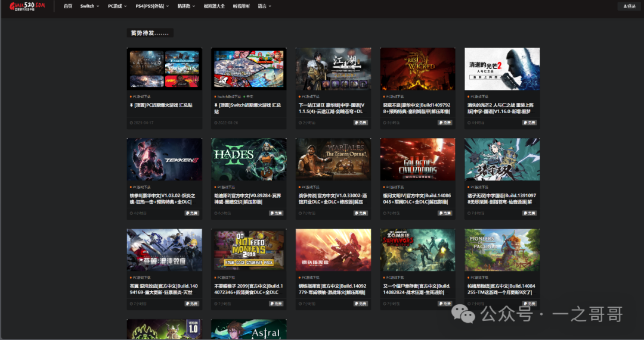Click the 蓄势待发 section heading
Image resolution: width=644 pixels, height=340 pixels.
150,33
